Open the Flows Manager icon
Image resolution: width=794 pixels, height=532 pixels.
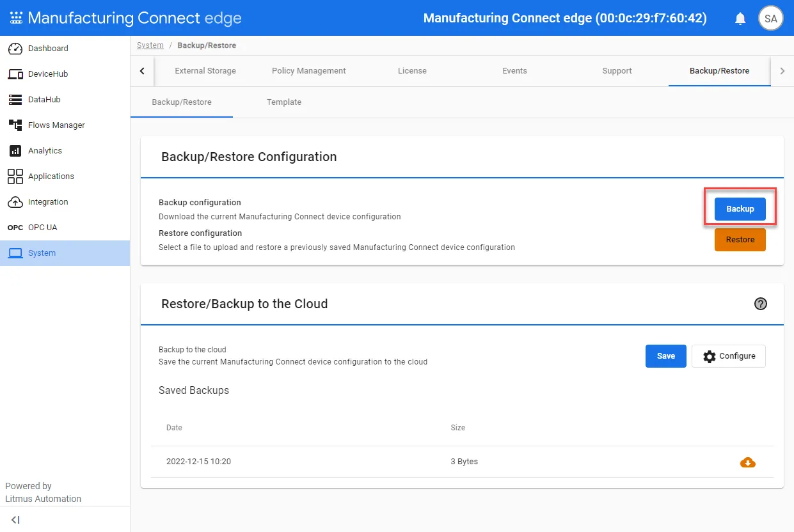point(15,125)
